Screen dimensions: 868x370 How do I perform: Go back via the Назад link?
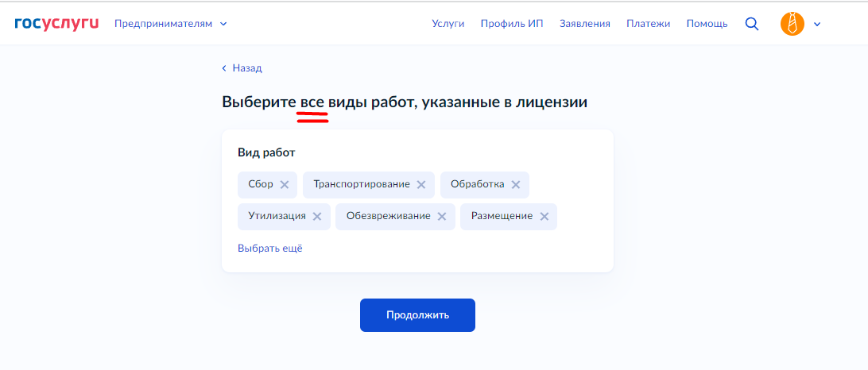pyautogui.click(x=242, y=68)
